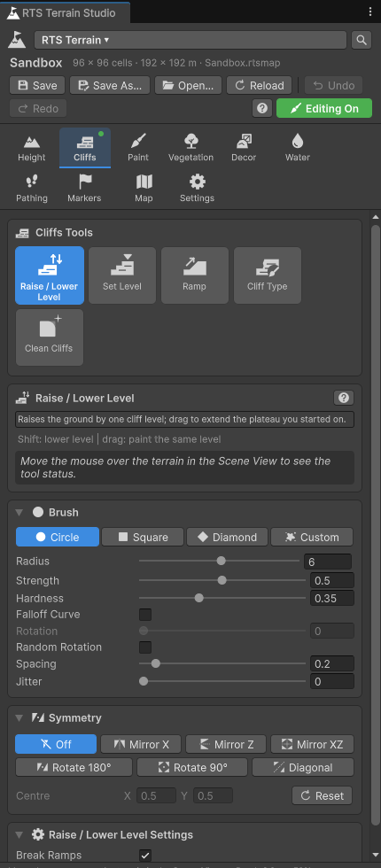Click the Jitter value field

[x=331, y=681]
